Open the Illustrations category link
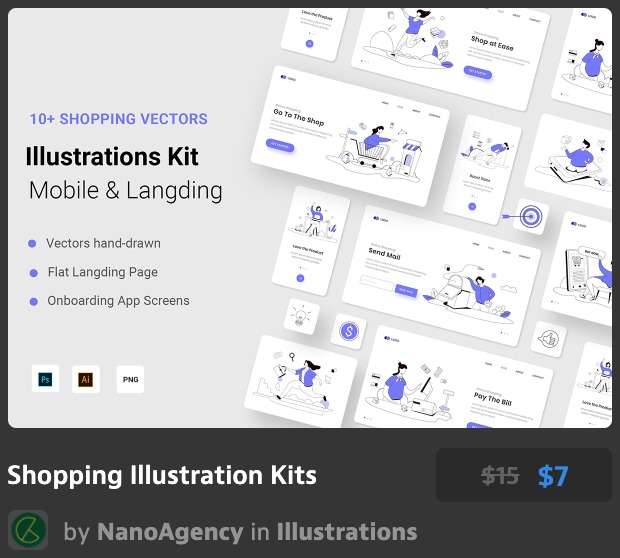 coord(346,531)
